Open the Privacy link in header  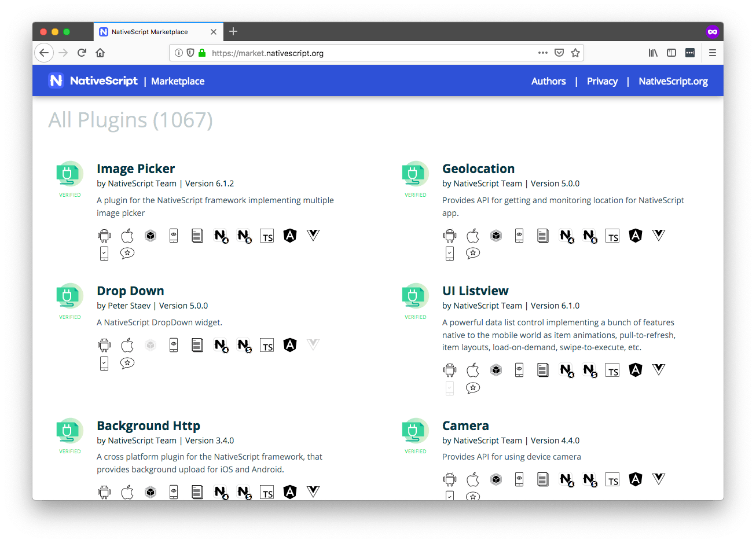point(602,81)
